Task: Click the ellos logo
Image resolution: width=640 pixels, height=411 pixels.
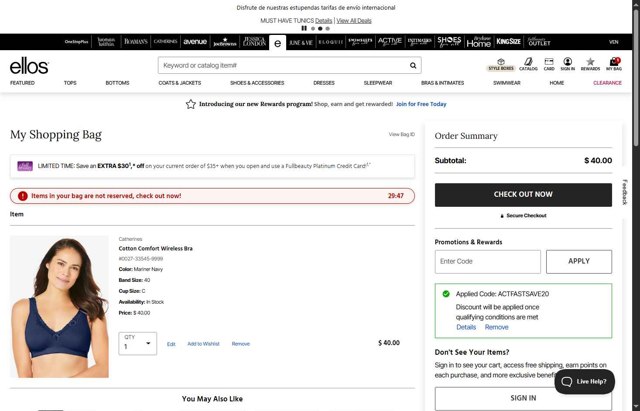Action: coord(29,66)
